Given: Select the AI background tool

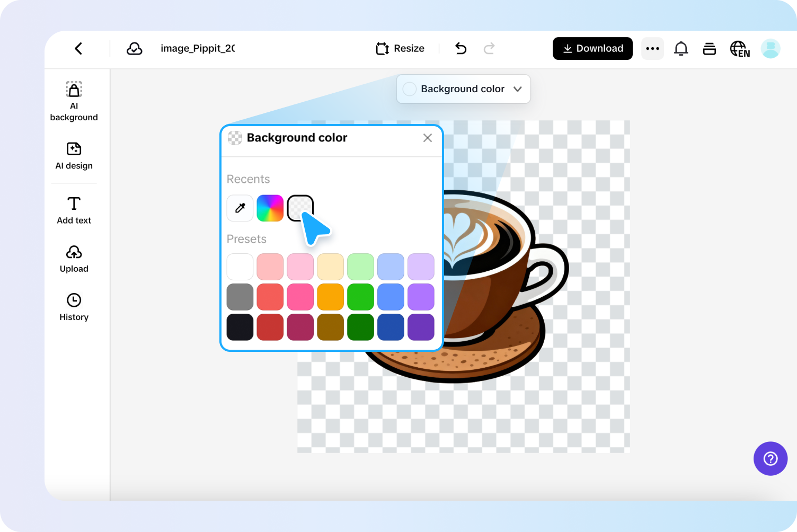Looking at the screenshot, I should click(74, 101).
